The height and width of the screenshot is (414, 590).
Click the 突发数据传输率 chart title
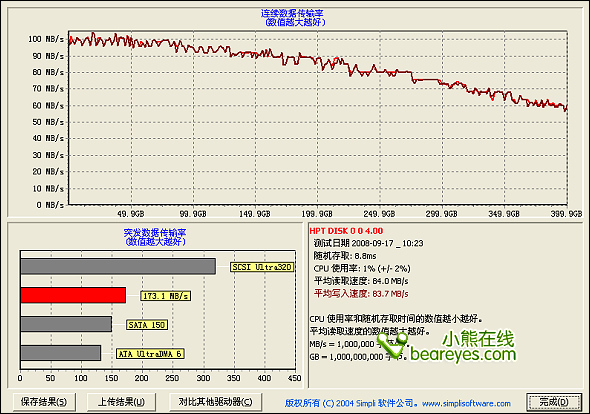[x=155, y=233]
